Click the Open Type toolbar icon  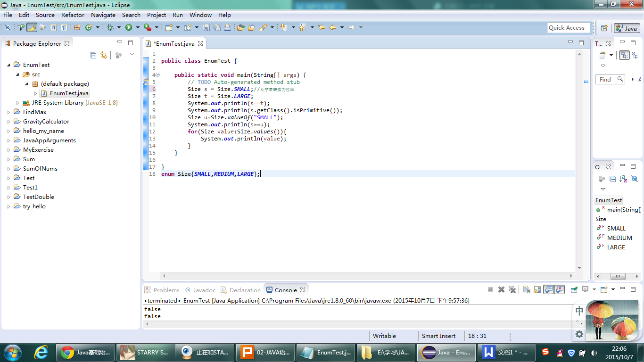[x=240, y=27]
